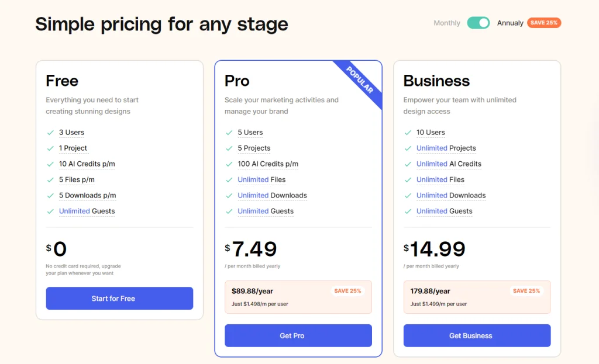This screenshot has height=364, width=599.
Task: Select the Monthly billing option
Action: coord(447,23)
